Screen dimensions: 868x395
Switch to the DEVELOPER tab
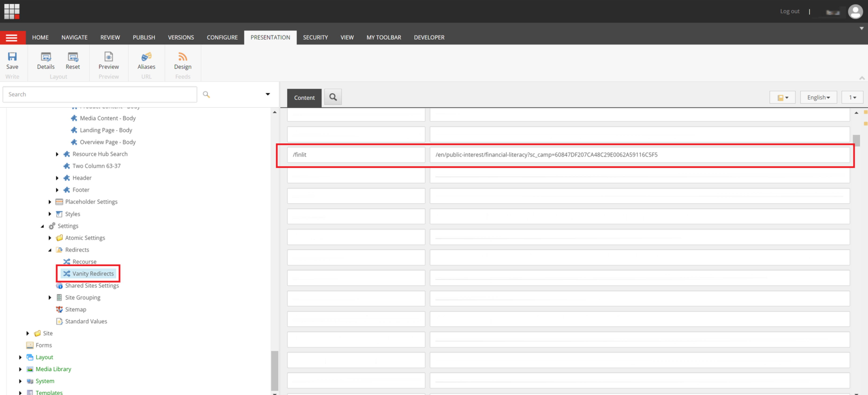click(x=429, y=37)
